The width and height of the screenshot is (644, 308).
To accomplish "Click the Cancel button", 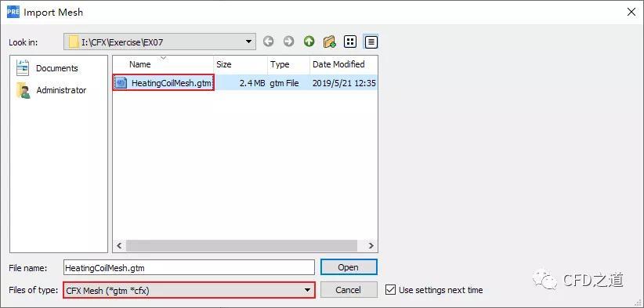I will tap(349, 290).
